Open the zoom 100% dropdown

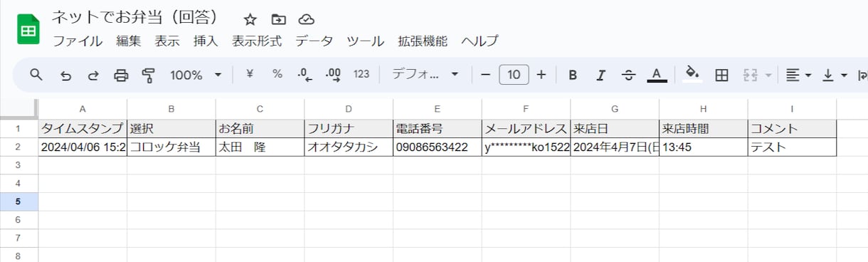(196, 75)
